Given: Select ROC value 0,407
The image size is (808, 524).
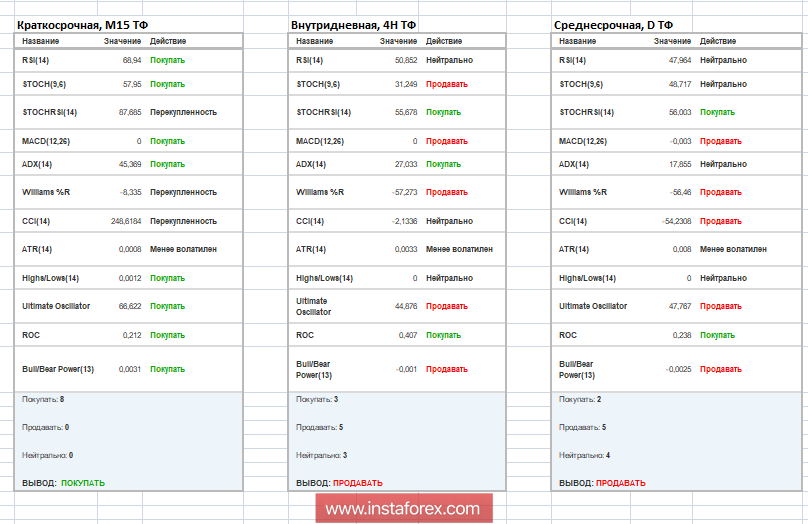Looking at the screenshot, I should pos(408,335).
